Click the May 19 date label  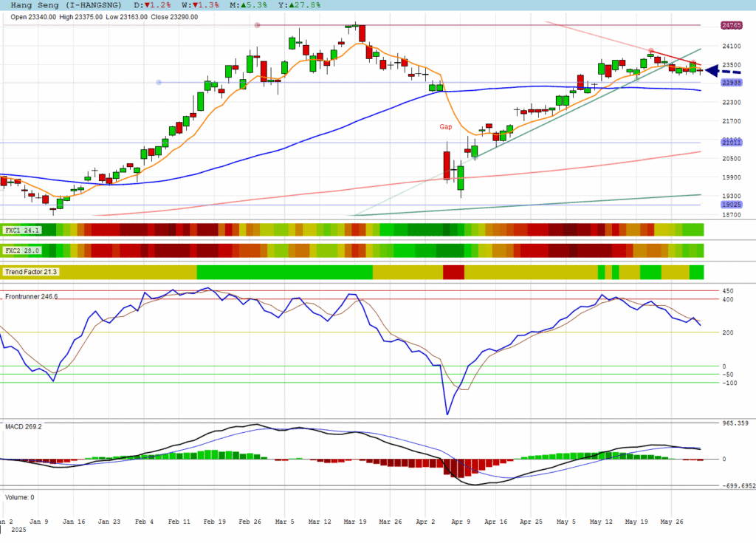[x=636, y=522]
